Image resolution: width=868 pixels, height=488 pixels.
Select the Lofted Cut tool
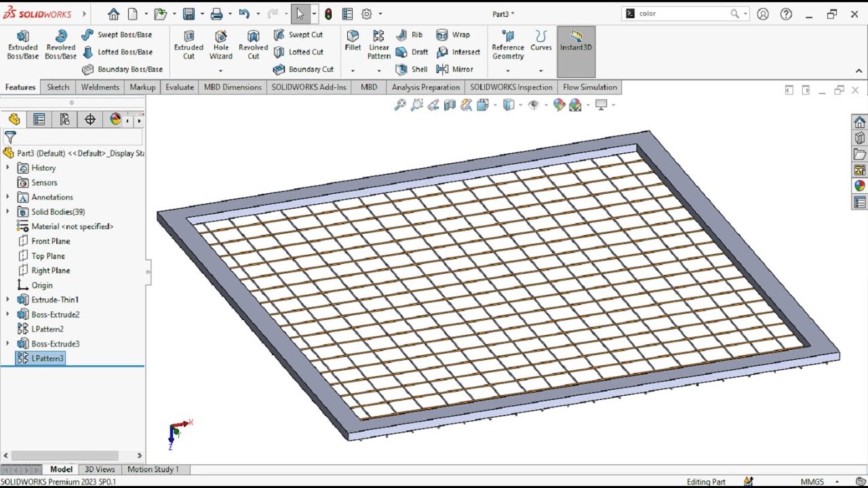click(298, 52)
